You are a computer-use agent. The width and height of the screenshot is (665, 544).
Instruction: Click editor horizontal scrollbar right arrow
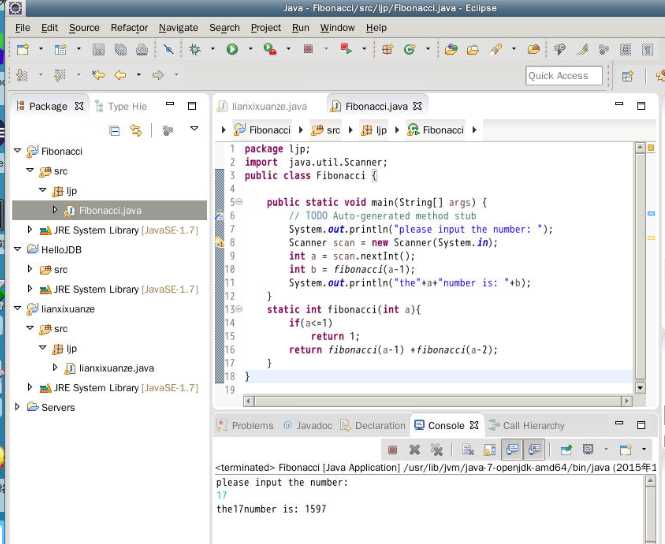coord(626,401)
